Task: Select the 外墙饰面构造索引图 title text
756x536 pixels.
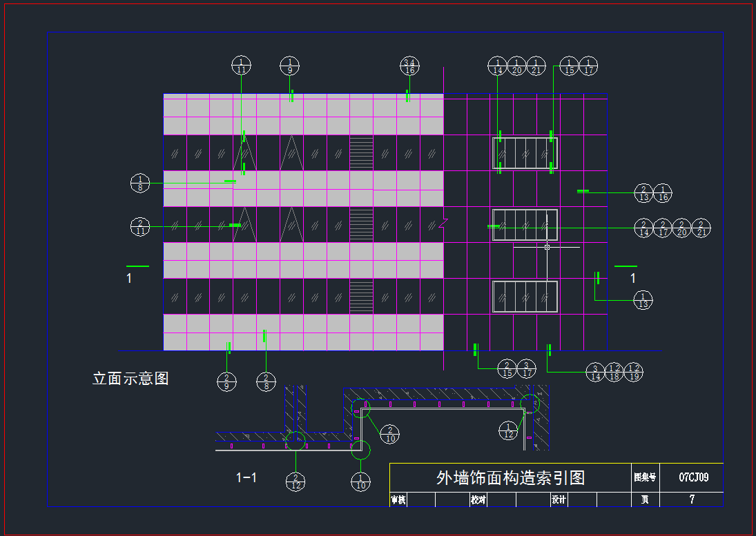Action: pyautogui.click(x=510, y=477)
